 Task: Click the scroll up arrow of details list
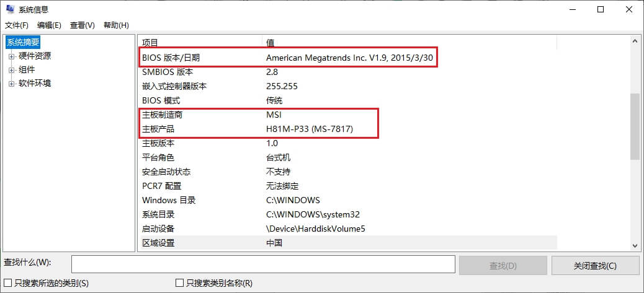click(635, 42)
